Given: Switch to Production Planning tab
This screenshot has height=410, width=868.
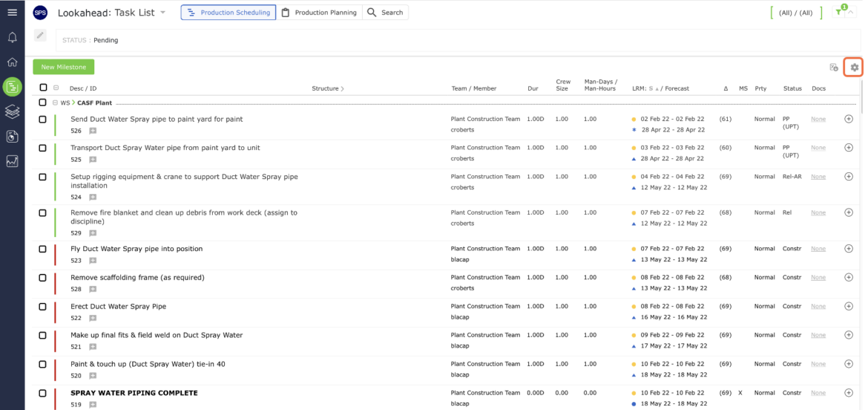Looking at the screenshot, I should (320, 12).
